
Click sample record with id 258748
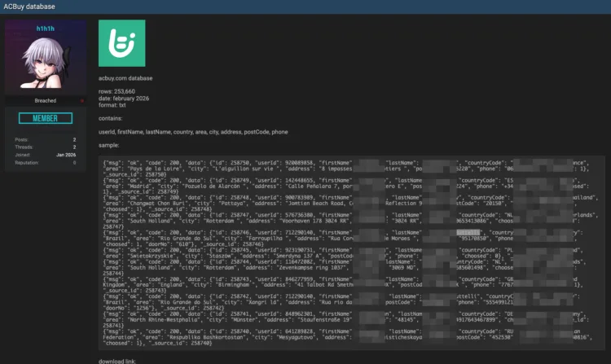(349, 204)
